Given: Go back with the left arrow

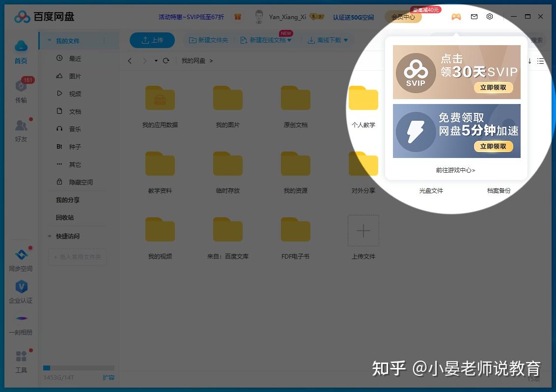Looking at the screenshot, I should click(x=130, y=61).
